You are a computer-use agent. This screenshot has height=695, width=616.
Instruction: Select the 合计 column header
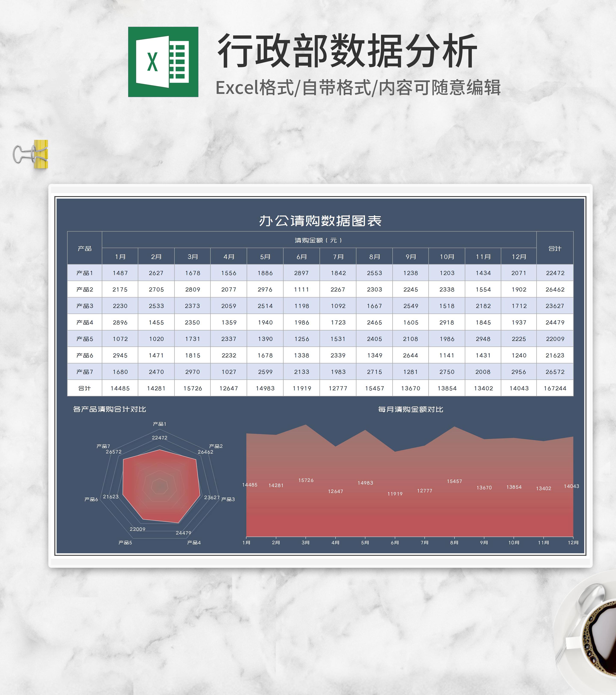(554, 248)
